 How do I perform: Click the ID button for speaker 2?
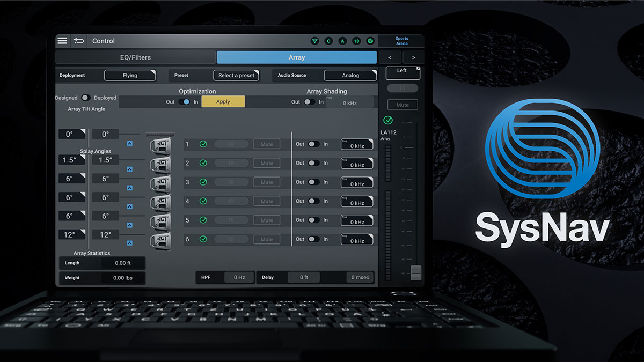tap(231, 163)
